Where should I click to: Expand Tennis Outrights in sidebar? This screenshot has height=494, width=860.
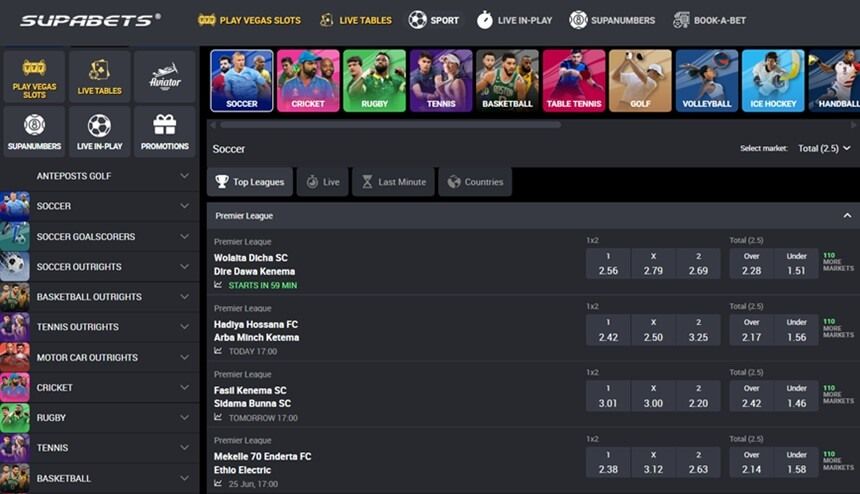tap(99, 327)
